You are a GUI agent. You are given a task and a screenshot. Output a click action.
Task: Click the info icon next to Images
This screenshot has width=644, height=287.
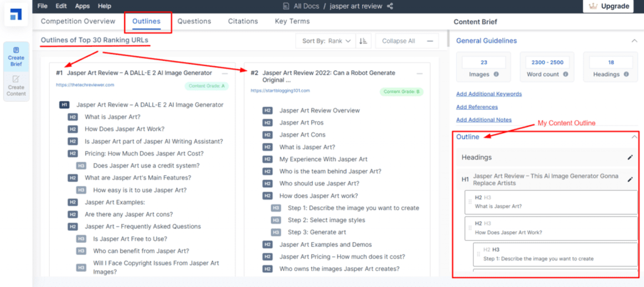click(496, 74)
